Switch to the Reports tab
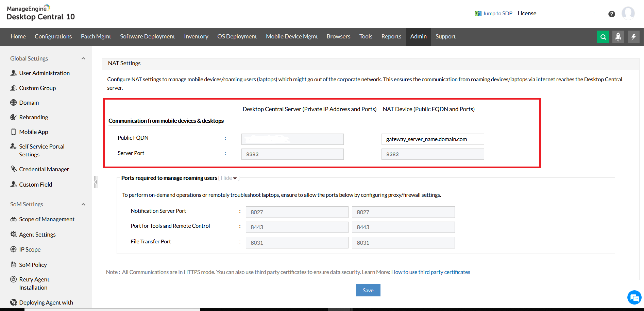Viewport: 644px width, 311px height. pyautogui.click(x=391, y=36)
